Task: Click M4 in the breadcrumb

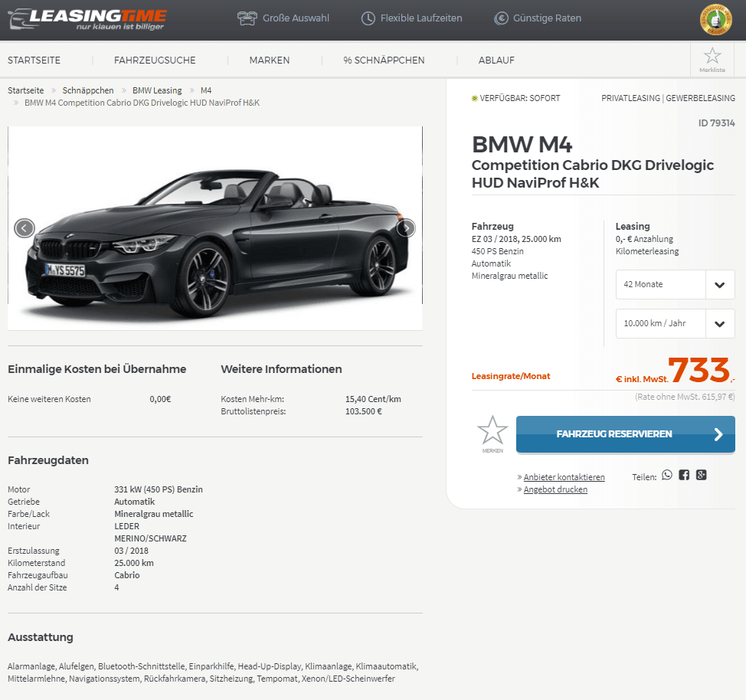Action: (206, 90)
